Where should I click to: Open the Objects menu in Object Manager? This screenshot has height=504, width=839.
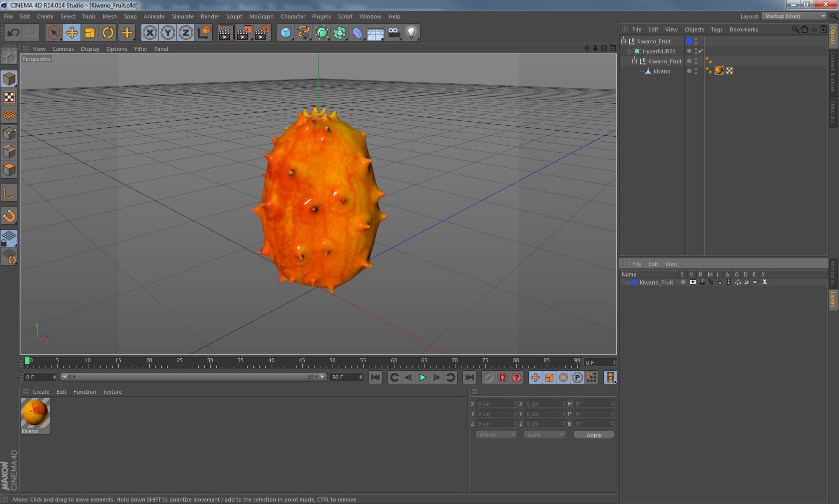tap(694, 29)
